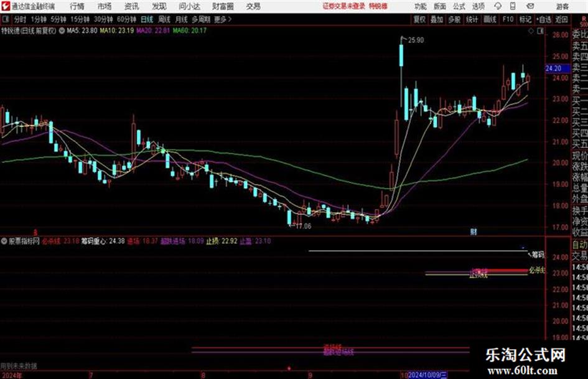
Task: Click the 25.90 high price annotation
Action: (x=416, y=40)
